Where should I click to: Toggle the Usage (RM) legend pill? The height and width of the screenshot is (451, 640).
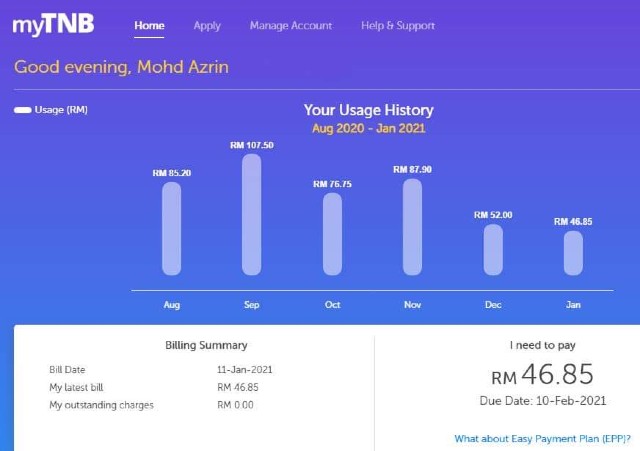pyautogui.click(x=23, y=110)
